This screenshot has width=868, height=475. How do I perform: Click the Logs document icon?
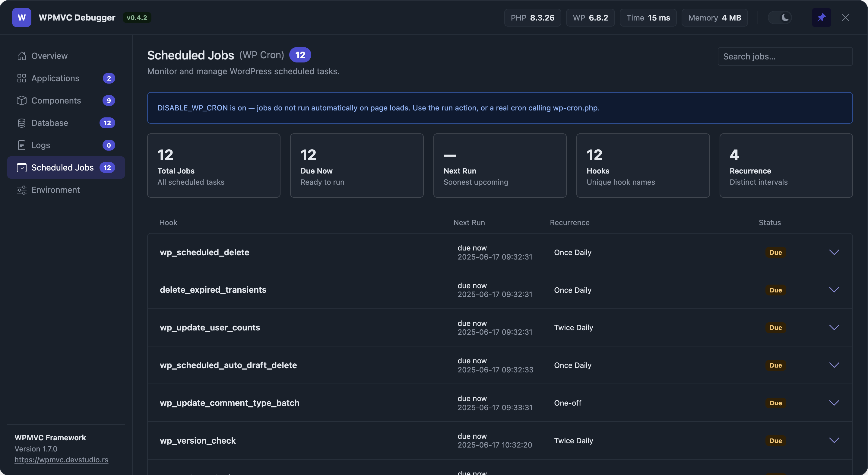click(22, 145)
